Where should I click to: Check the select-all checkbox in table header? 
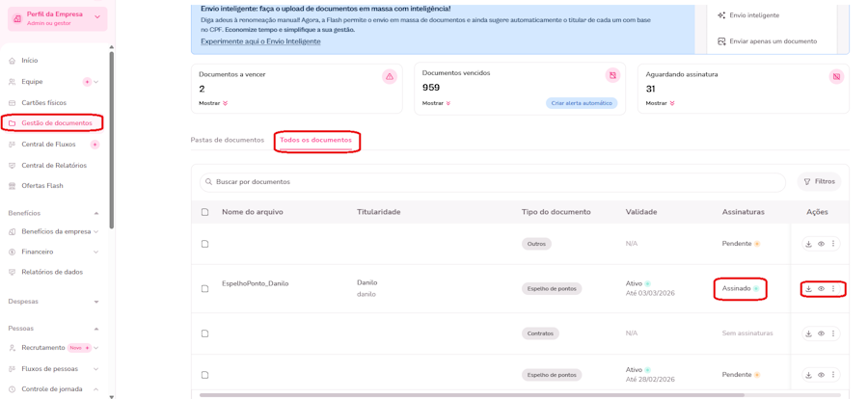click(x=204, y=212)
